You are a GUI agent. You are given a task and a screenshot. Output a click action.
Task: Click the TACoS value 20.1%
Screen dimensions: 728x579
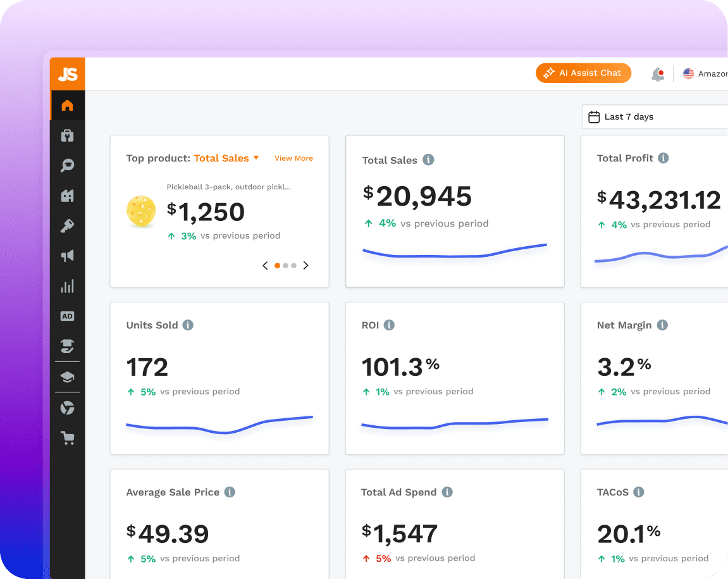tap(629, 533)
